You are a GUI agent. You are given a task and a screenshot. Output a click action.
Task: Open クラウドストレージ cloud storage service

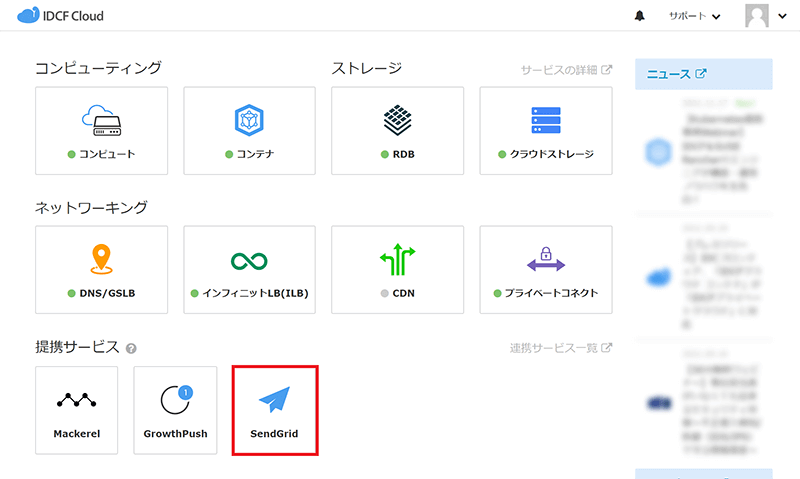tap(545, 131)
